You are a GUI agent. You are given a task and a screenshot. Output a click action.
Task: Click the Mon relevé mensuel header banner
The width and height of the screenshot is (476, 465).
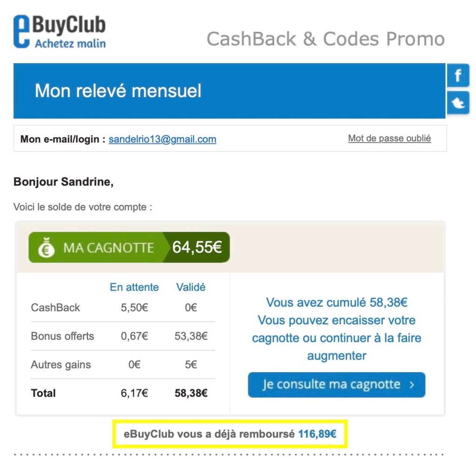pos(229,91)
